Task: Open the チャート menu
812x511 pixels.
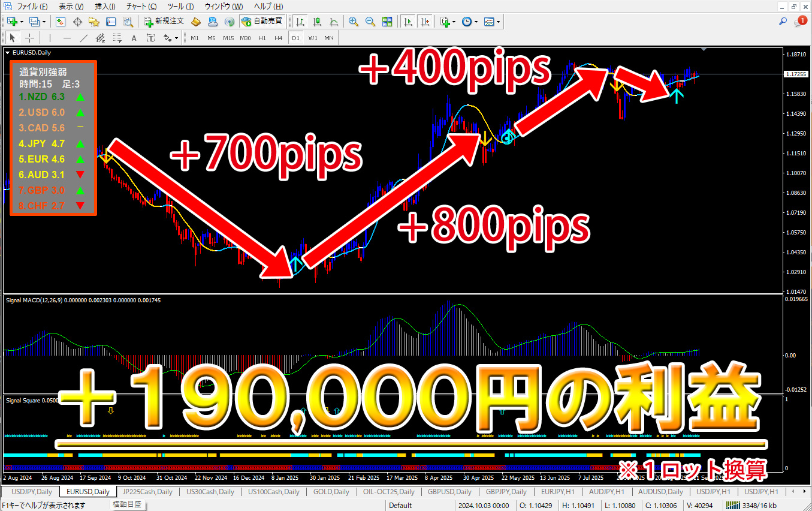Action: click(141, 7)
